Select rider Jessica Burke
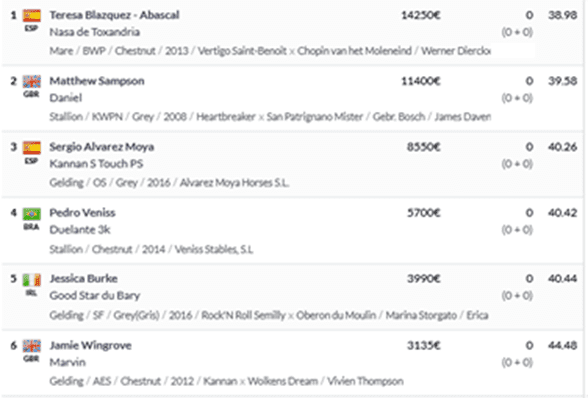The width and height of the screenshot is (588, 398). point(83,279)
